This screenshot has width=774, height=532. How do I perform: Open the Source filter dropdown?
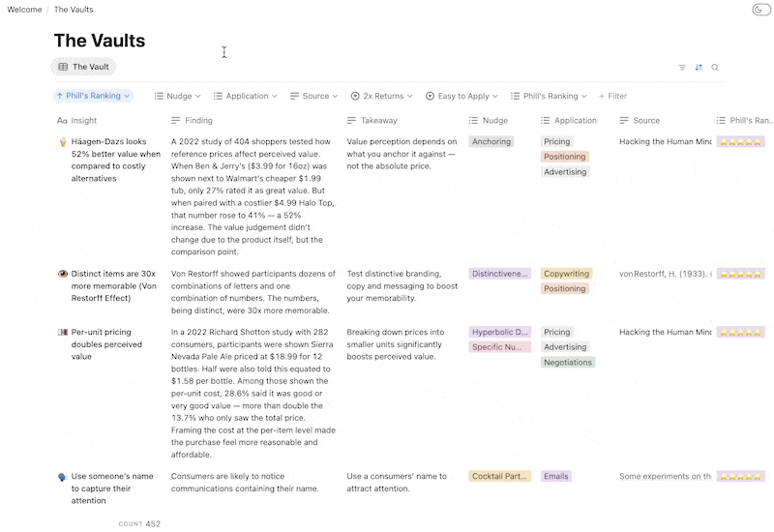pyautogui.click(x=313, y=96)
